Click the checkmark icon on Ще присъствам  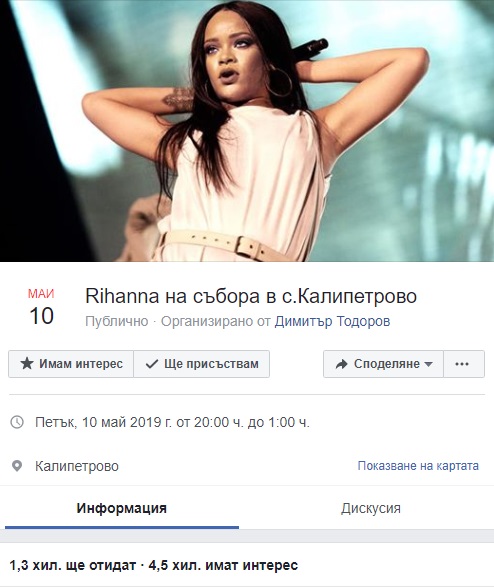(152, 364)
